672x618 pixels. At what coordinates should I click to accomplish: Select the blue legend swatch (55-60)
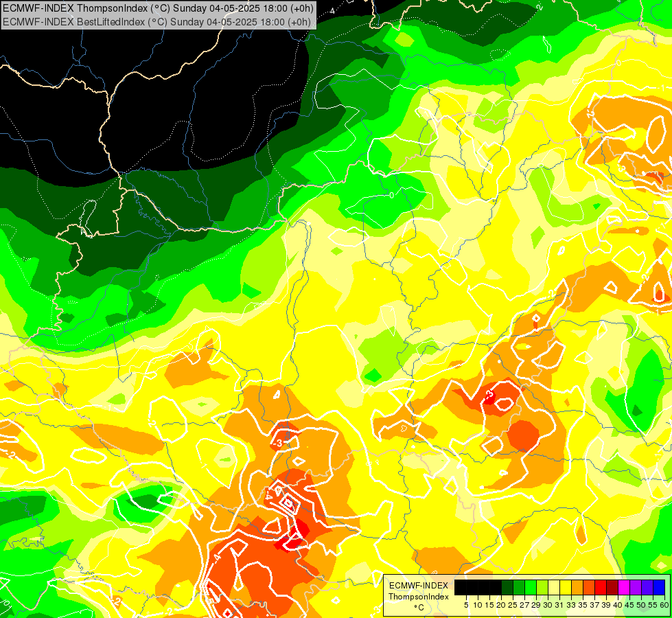659,587
